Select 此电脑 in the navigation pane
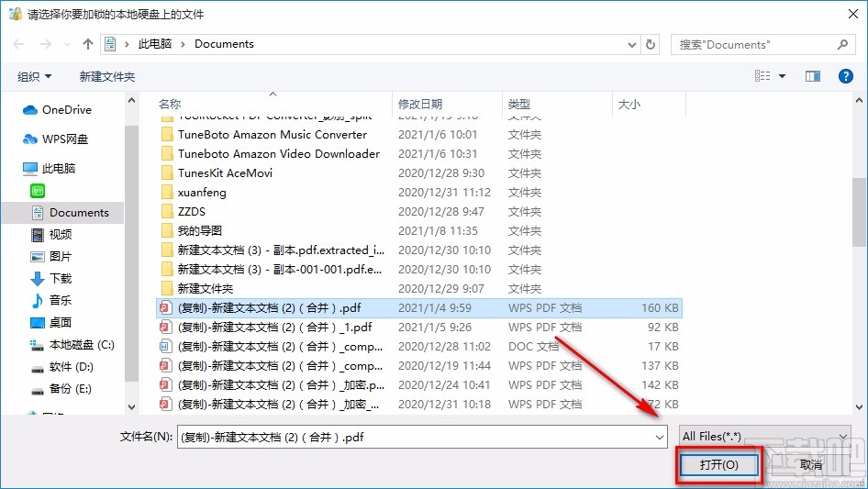Viewport: 868px width, 489px height. click(49, 169)
